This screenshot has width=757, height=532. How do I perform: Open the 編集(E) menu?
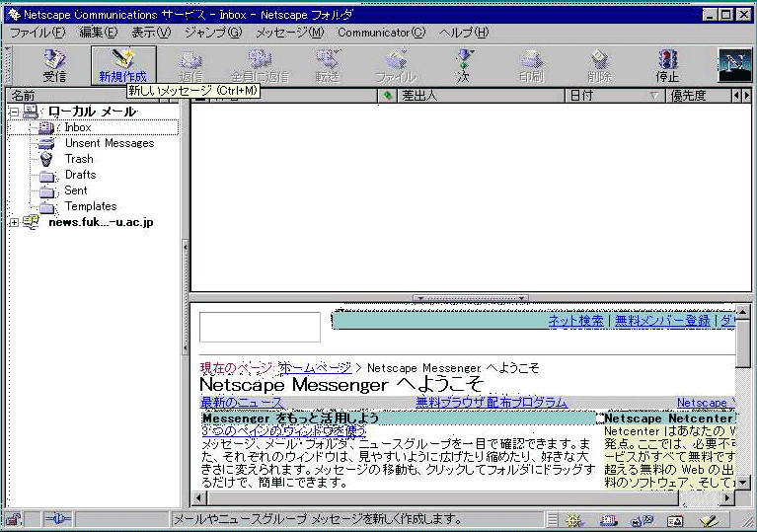(x=99, y=33)
